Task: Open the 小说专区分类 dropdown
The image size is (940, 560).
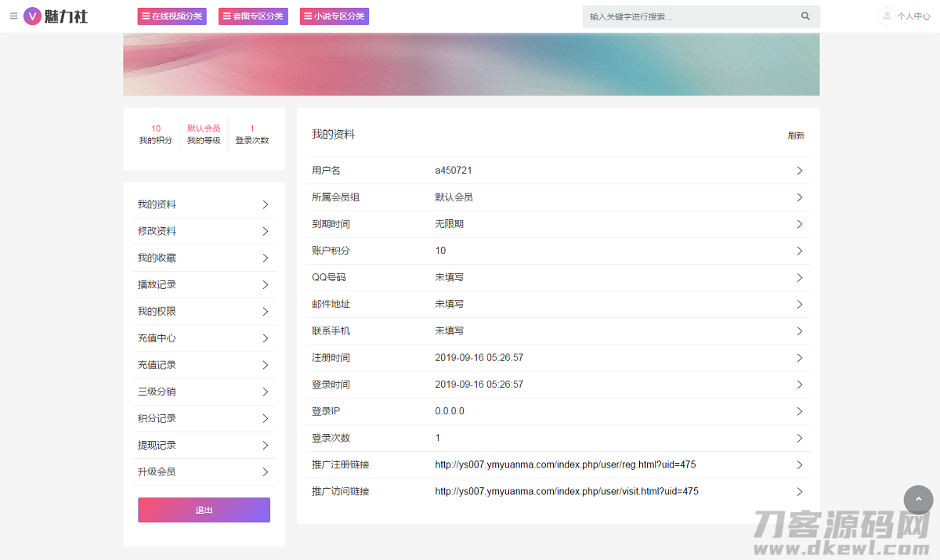Action: click(334, 16)
